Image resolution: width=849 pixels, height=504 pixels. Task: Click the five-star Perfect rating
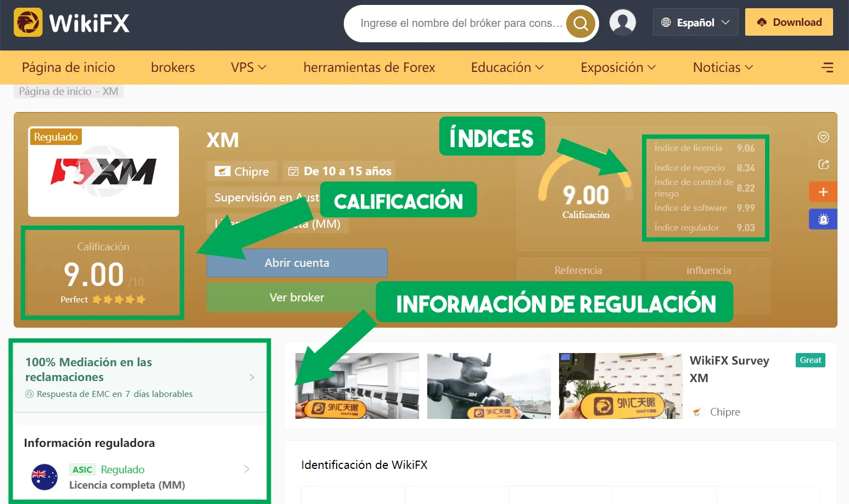(x=119, y=300)
